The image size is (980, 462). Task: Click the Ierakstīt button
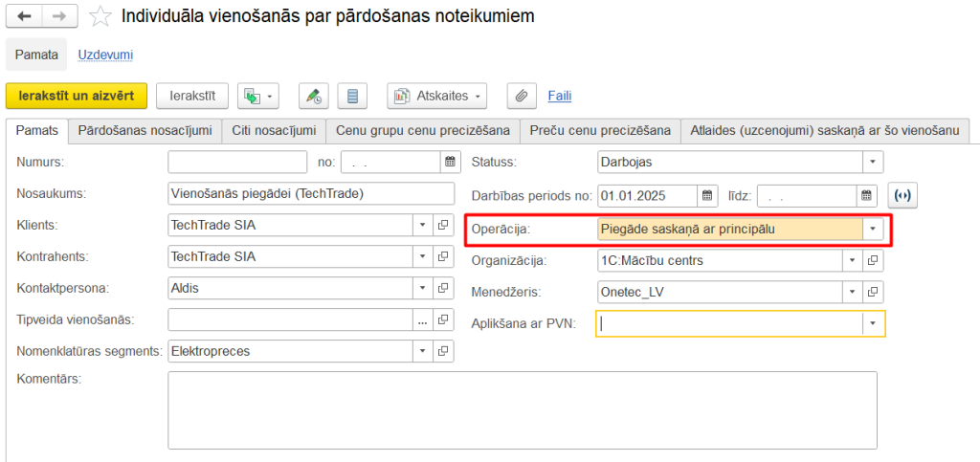(191, 96)
